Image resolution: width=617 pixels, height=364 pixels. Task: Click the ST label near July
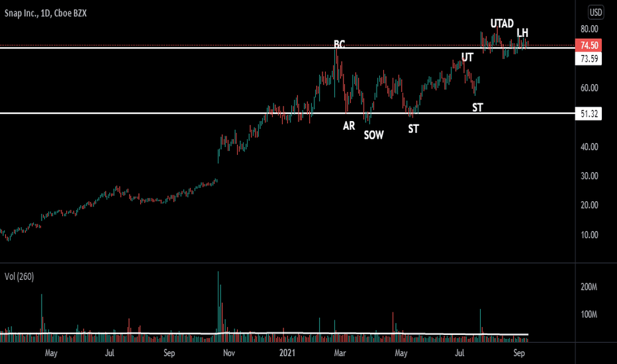coord(477,108)
